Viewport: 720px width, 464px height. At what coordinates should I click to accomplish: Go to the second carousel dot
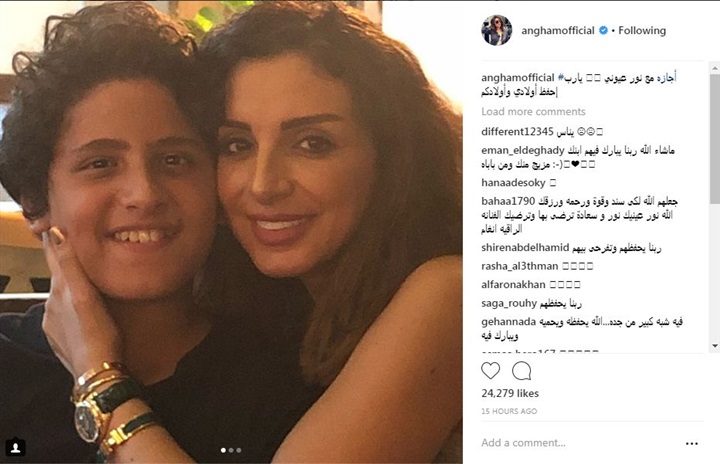[x=231, y=450]
